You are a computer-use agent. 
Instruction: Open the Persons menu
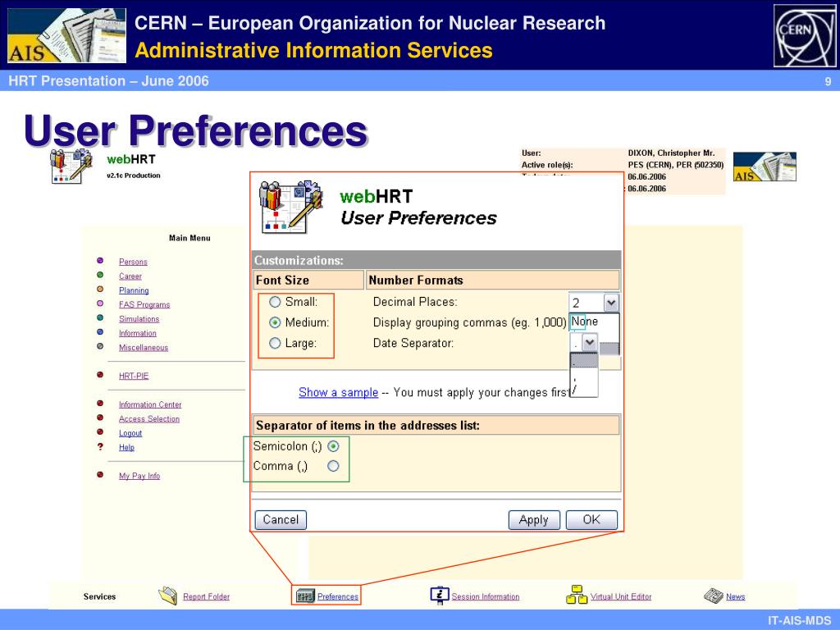[133, 262]
